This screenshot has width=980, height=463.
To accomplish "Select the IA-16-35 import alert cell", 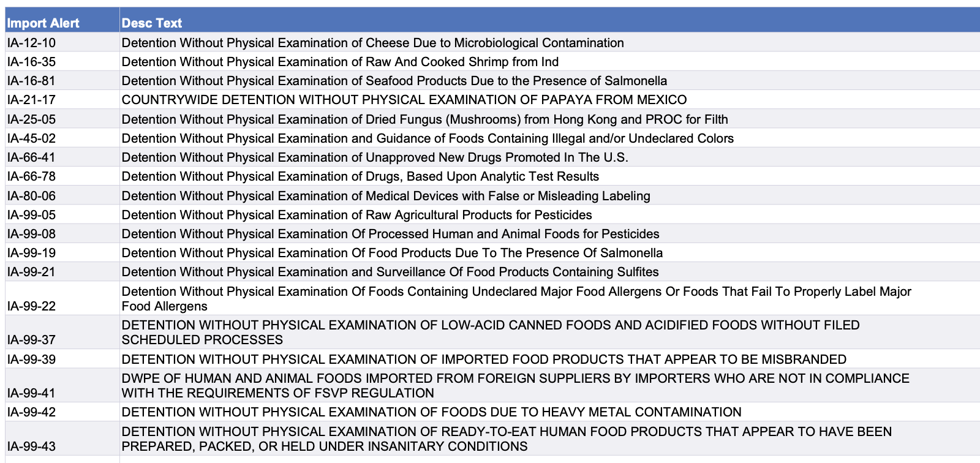I will [32, 62].
